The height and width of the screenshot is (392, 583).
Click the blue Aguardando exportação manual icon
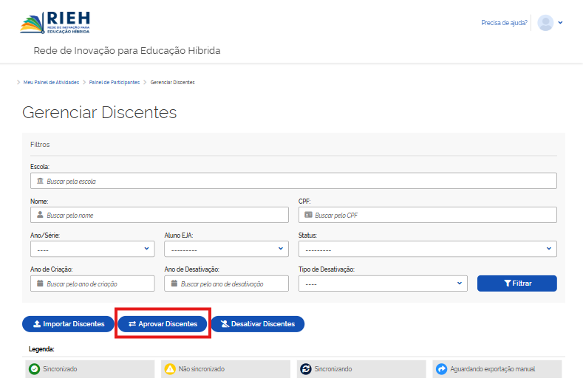(442, 368)
